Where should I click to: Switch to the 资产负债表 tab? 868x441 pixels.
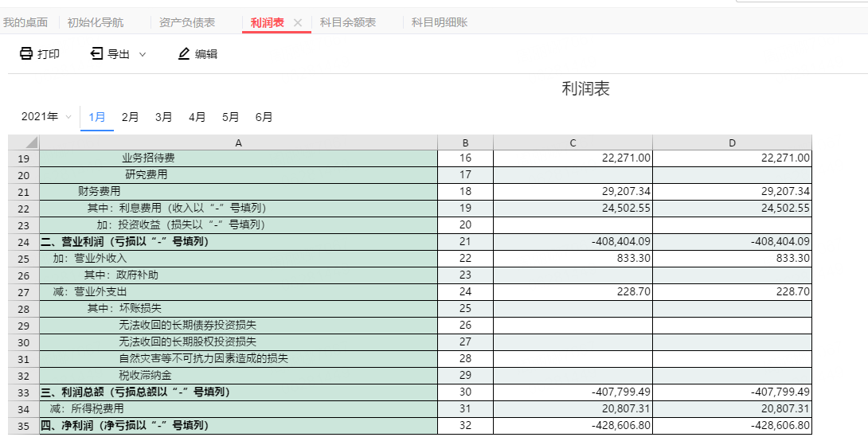[x=187, y=22]
